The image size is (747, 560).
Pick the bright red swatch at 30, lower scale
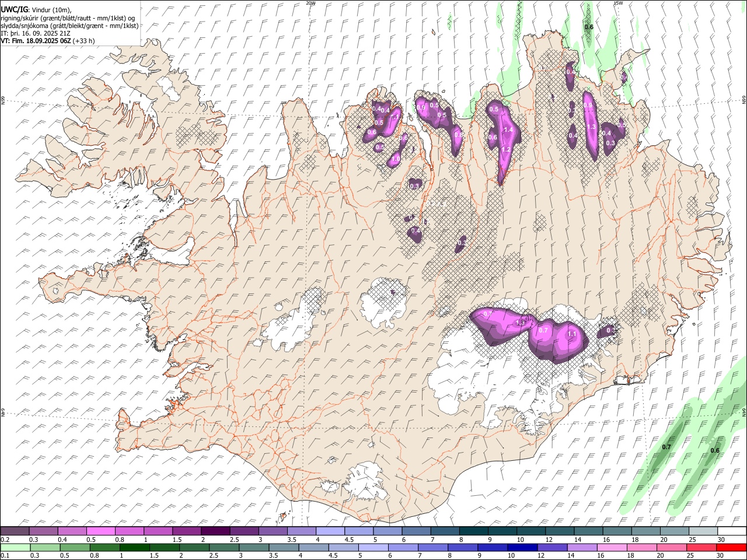coord(731,547)
